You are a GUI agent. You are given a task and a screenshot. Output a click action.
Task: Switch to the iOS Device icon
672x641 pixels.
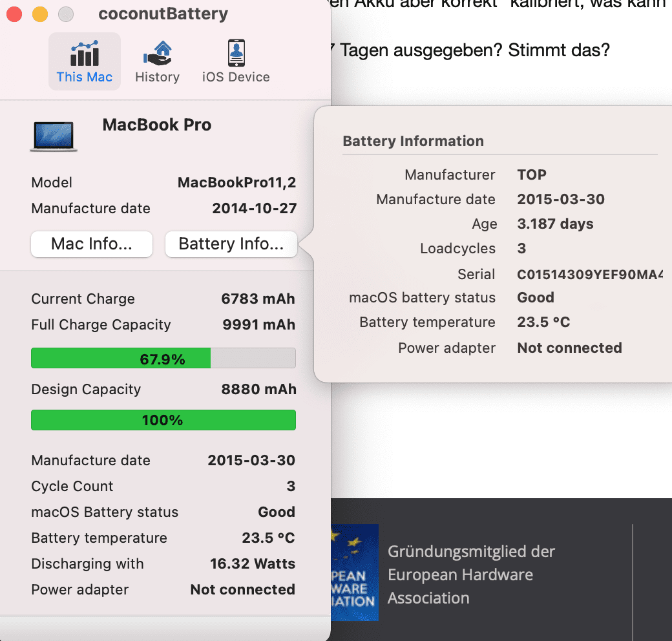point(236,53)
